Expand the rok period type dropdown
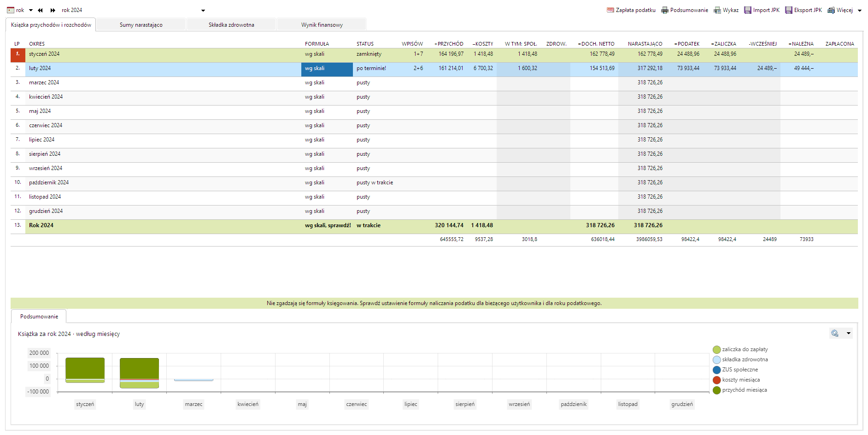Viewport: 868px width, 435px height. pyautogui.click(x=31, y=10)
